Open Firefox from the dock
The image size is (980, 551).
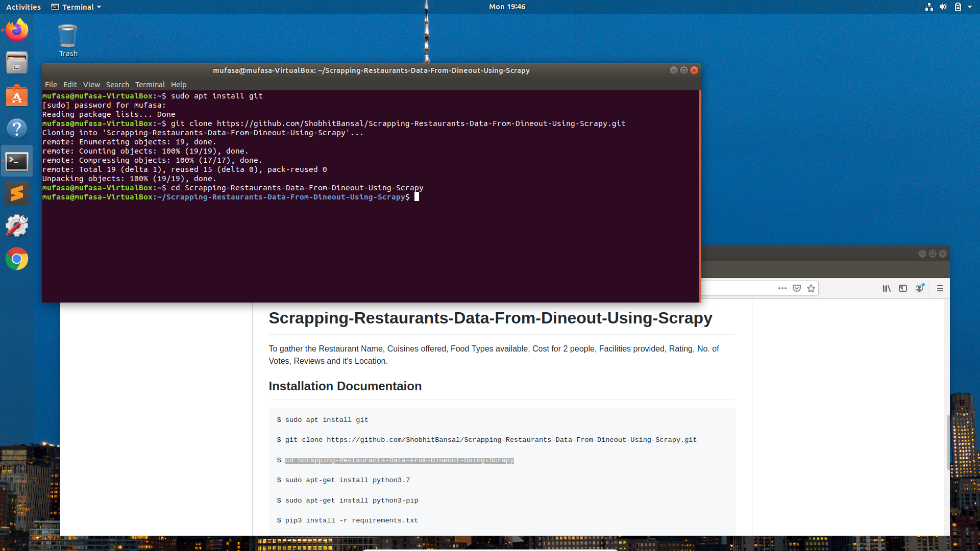[17, 30]
